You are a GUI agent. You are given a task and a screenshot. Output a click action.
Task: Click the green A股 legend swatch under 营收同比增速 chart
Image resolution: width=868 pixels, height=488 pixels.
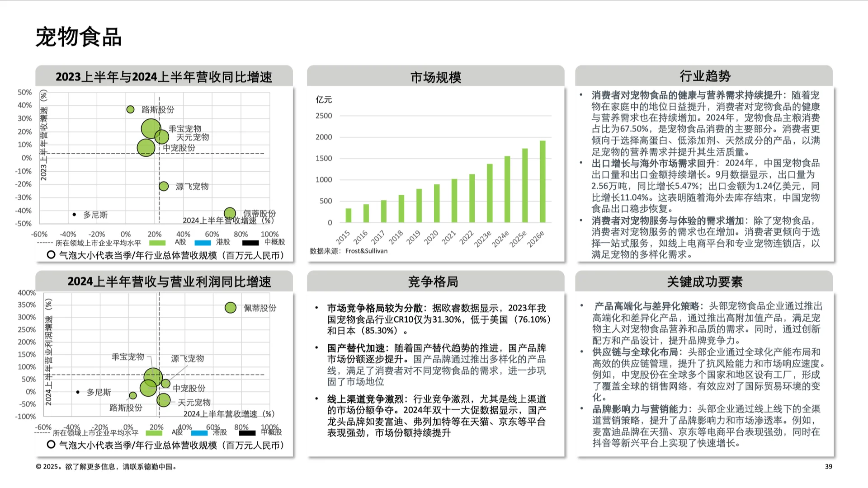coord(157,243)
